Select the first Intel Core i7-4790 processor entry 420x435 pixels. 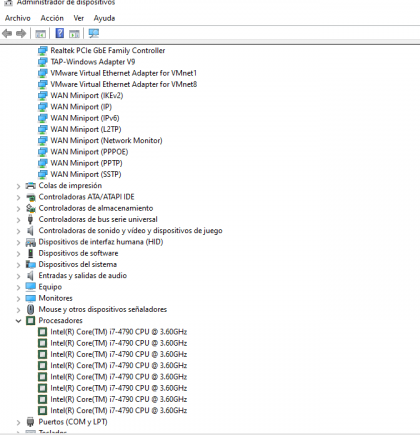pyautogui.click(x=119, y=332)
